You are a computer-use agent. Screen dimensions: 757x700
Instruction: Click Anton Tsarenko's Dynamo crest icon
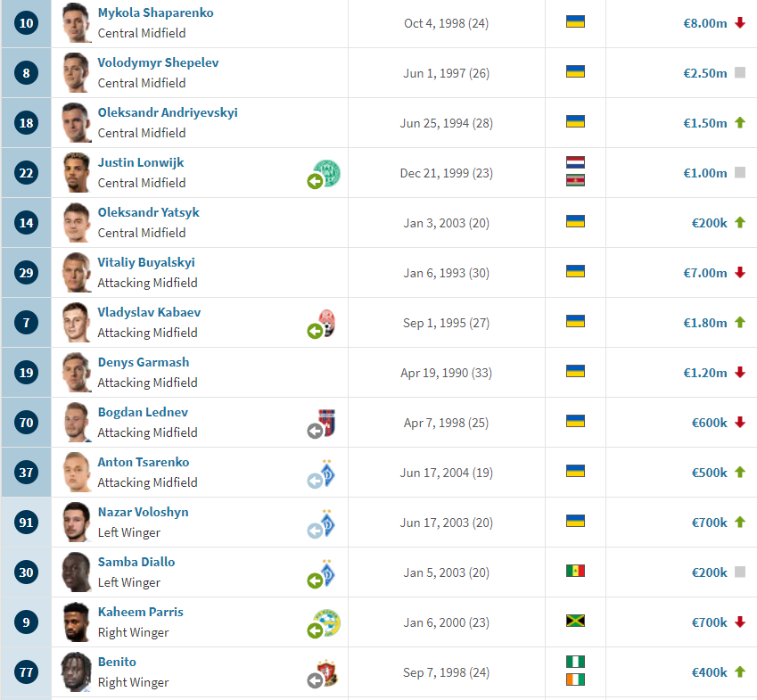[327, 473]
